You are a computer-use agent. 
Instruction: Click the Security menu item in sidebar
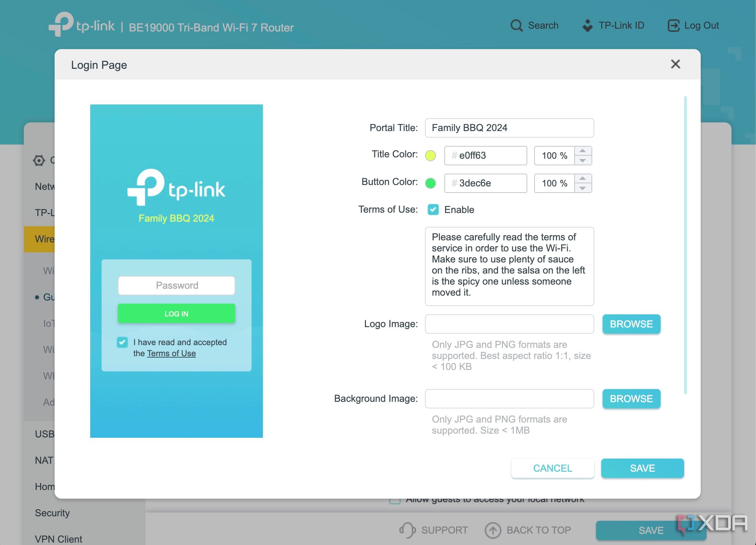pyautogui.click(x=53, y=512)
